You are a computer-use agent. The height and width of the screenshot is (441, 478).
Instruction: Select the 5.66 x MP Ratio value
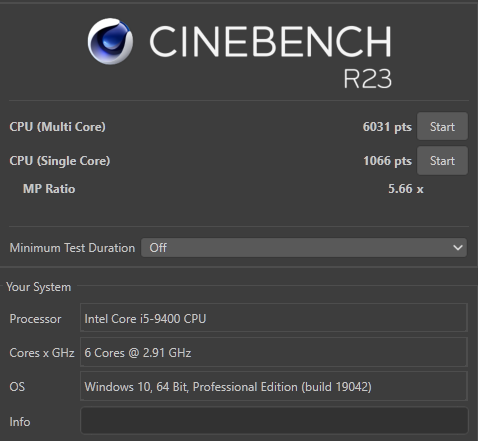[x=406, y=189]
